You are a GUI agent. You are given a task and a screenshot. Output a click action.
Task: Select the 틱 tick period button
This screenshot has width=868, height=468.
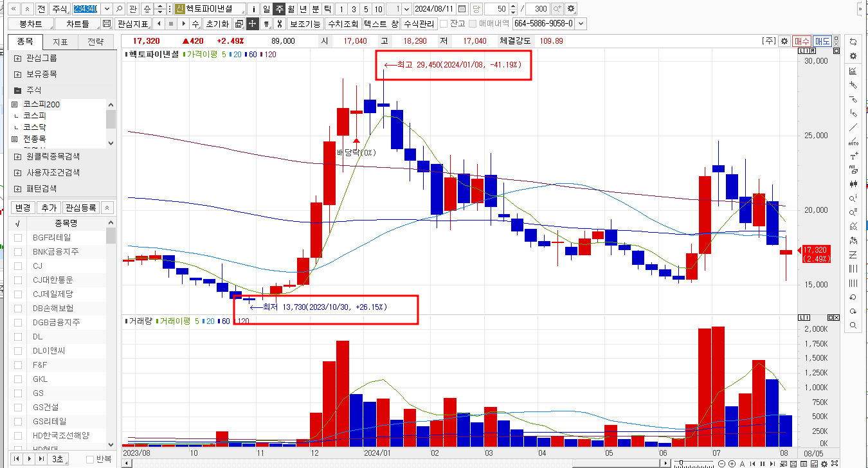[328, 9]
